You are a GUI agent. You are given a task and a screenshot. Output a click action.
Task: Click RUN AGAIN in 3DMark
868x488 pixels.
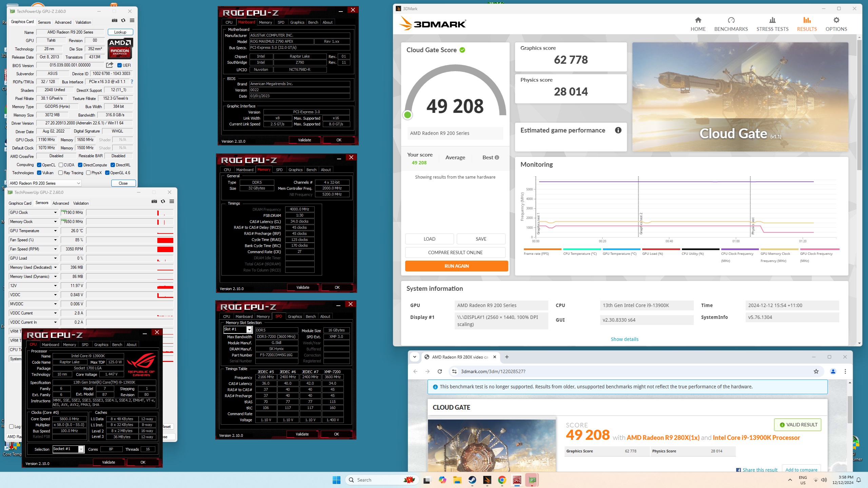tap(456, 266)
